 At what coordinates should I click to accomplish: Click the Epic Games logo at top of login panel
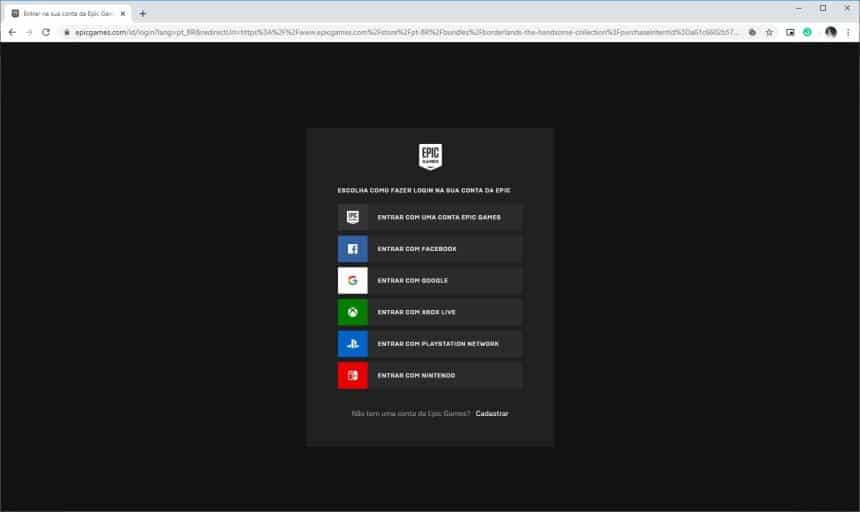(x=430, y=157)
